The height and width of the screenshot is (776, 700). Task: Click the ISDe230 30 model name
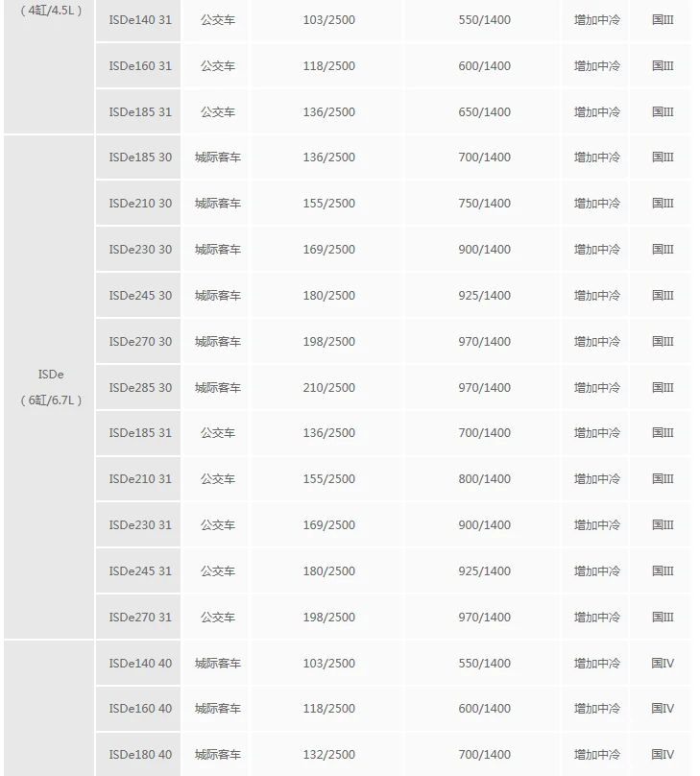click(x=140, y=250)
